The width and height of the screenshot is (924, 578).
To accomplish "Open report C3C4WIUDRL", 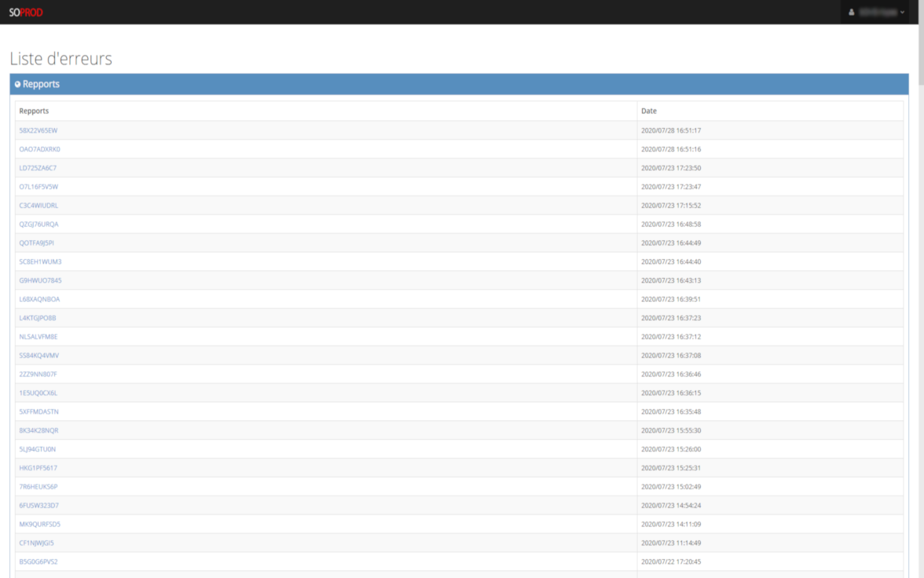I will [38, 206].
